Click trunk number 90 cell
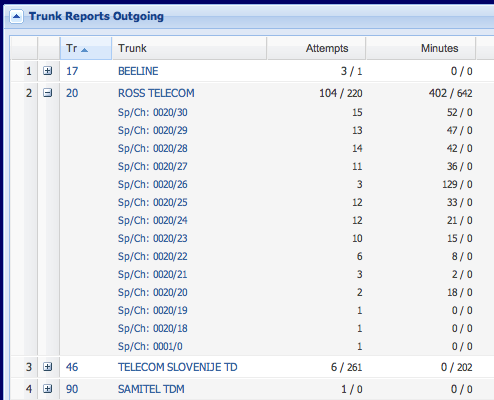494x400 pixels. pyautogui.click(x=72, y=389)
